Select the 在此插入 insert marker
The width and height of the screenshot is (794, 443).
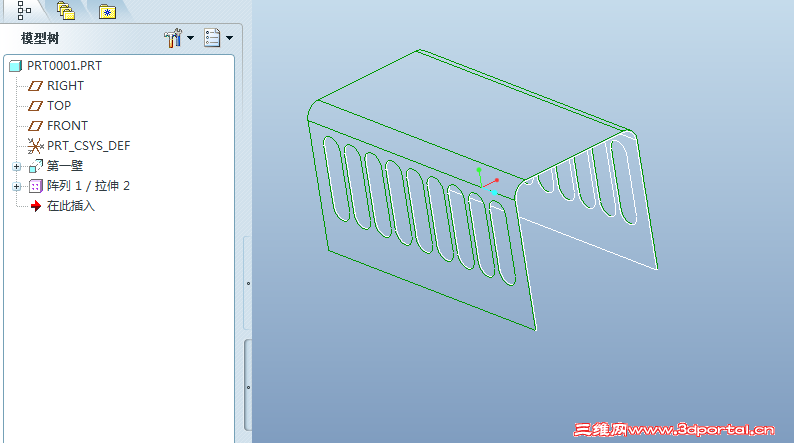click(71, 206)
